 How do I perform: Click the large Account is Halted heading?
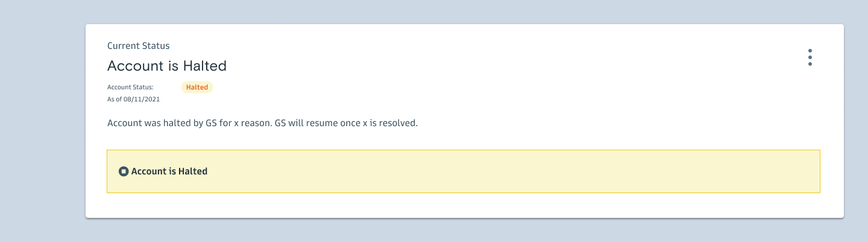[166, 66]
